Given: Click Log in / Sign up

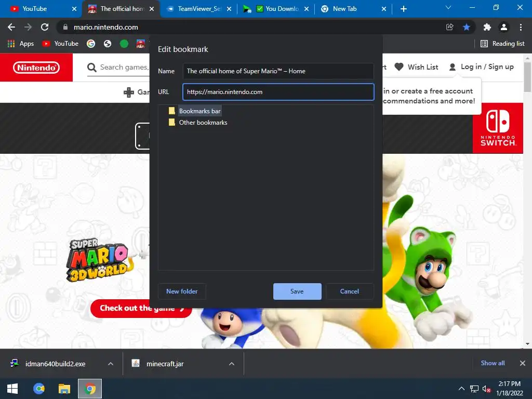Looking at the screenshot, I should (x=481, y=67).
